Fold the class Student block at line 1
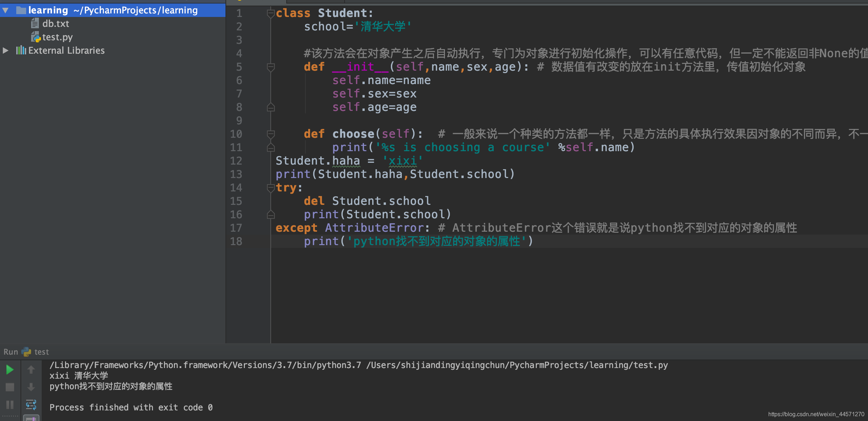 click(271, 13)
